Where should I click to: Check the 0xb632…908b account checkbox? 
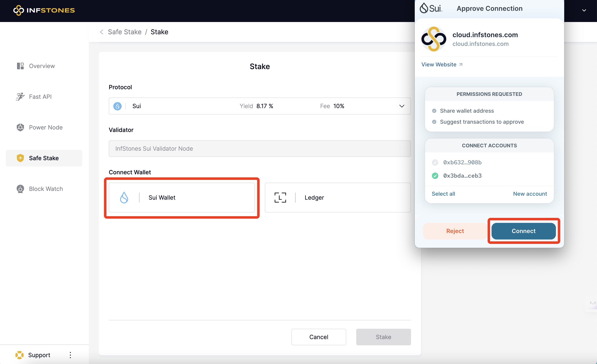pyautogui.click(x=435, y=162)
